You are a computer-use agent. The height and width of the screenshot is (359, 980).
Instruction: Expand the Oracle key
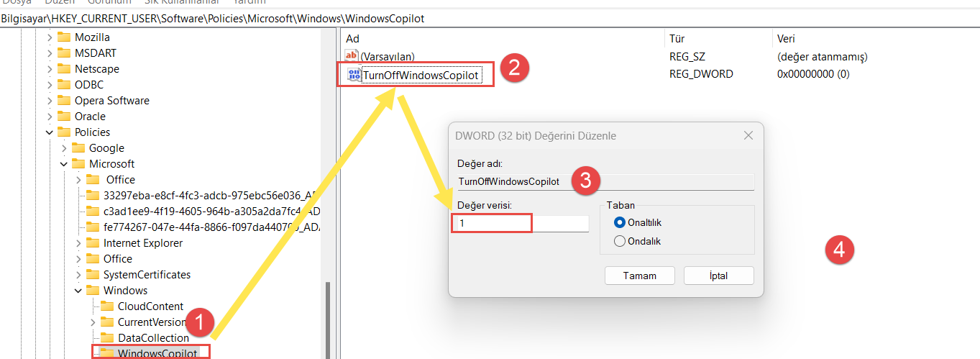50,117
